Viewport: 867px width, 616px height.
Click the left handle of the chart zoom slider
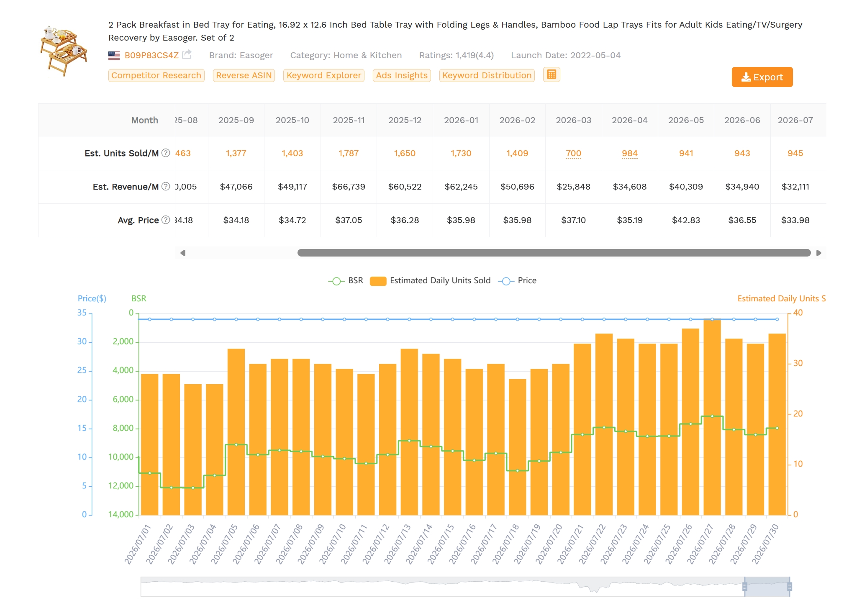point(745,587)
